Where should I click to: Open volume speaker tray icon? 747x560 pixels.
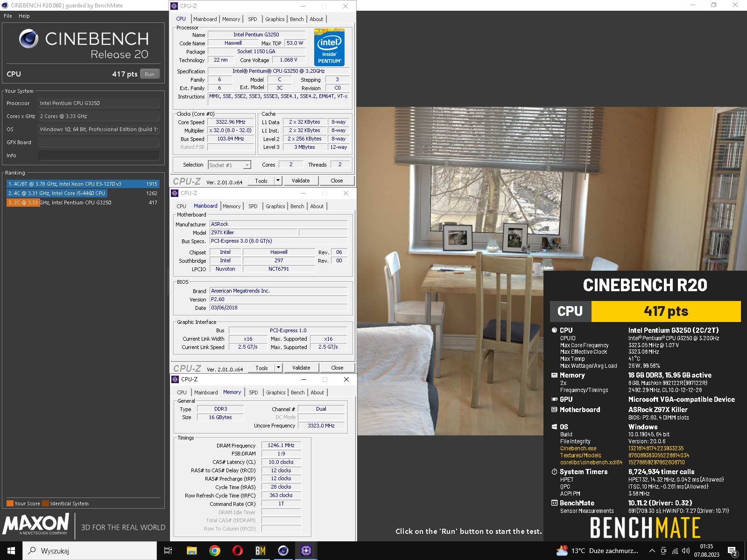click(686, 551)
